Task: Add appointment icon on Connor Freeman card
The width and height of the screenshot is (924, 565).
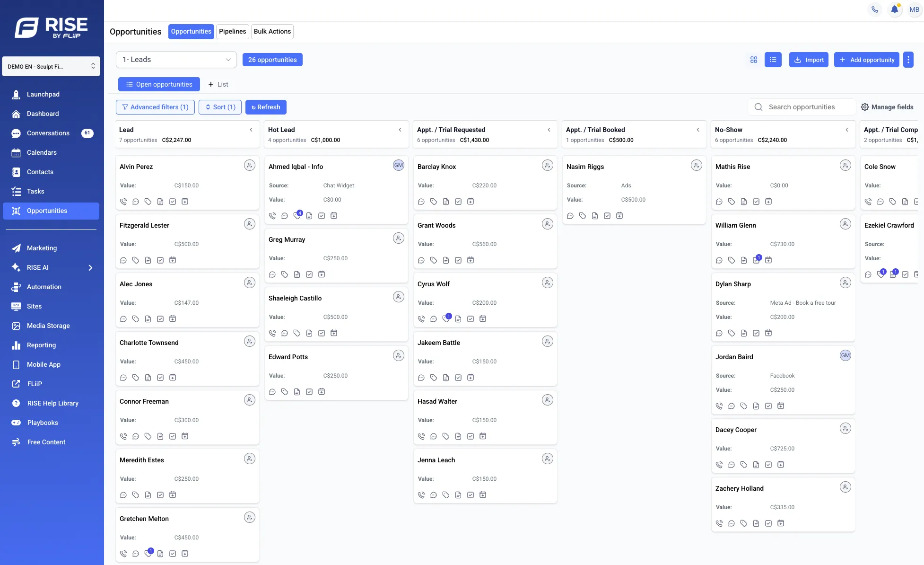Action: [185, 436]
